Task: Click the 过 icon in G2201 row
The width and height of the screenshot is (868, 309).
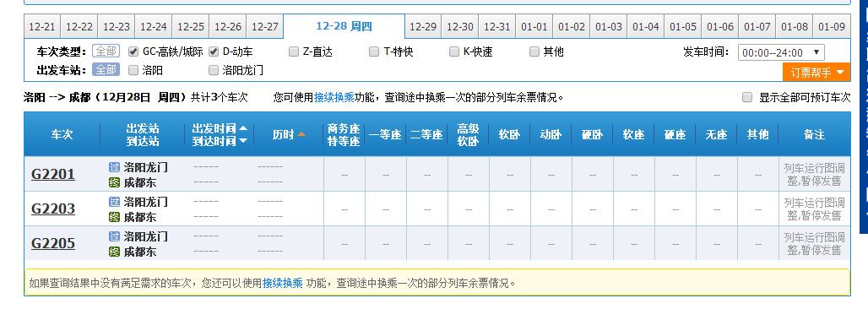Action: coord(114,166)
